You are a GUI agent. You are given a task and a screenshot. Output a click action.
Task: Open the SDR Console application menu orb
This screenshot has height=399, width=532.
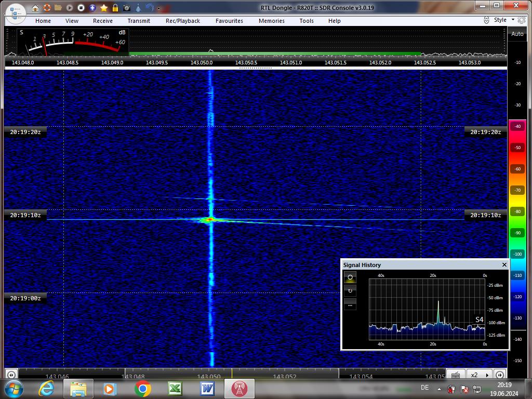16,14
